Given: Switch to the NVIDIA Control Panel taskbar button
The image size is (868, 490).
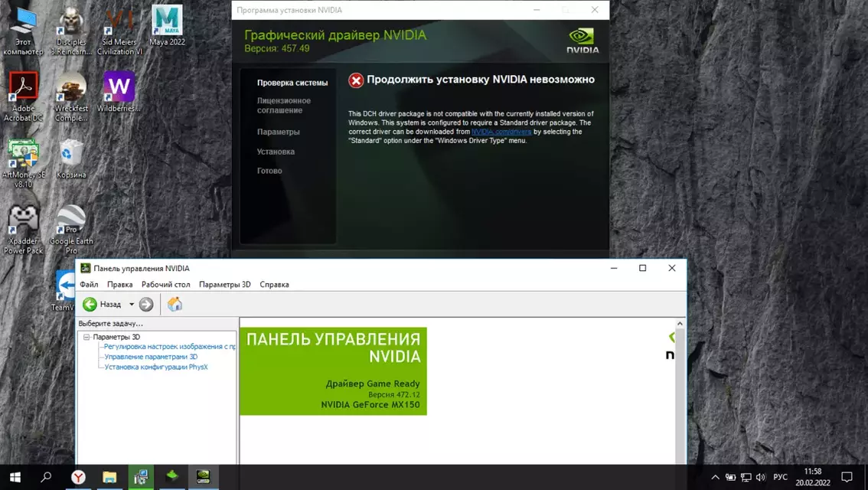Looking at the screenshot, I should click(x=203, y=477).
